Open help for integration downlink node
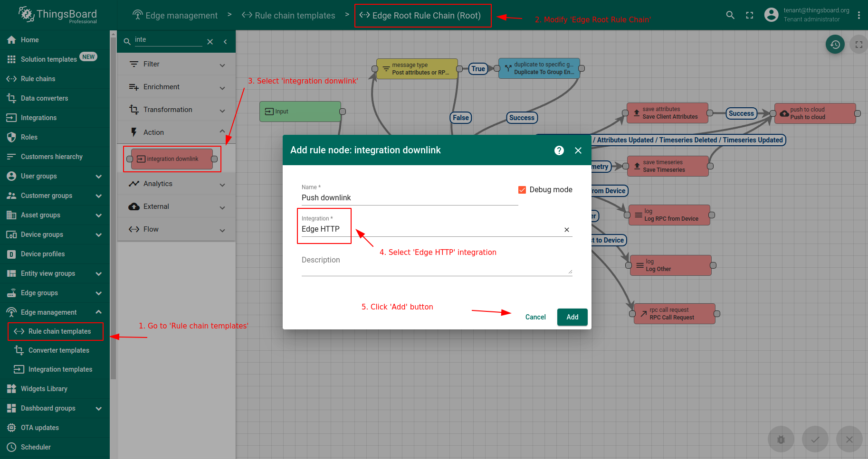Image resolution: width=868 pixels, height=459 pixels. 559,150
